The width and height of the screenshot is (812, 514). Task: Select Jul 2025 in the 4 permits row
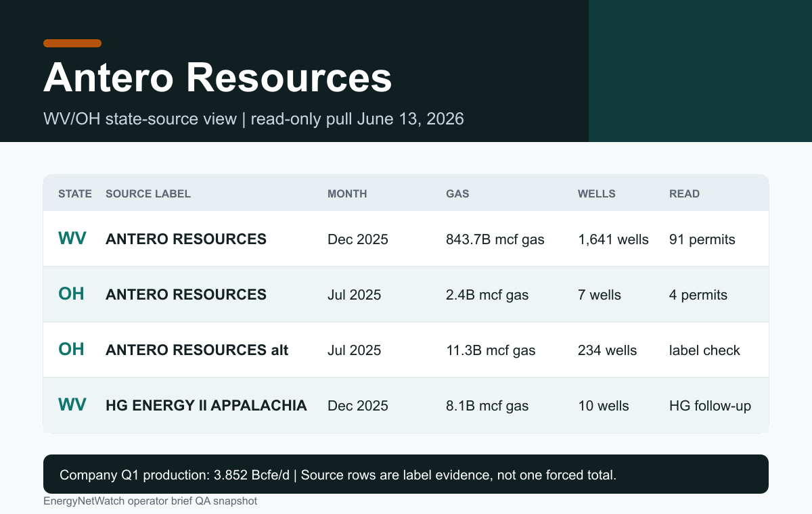coord(355,295)
